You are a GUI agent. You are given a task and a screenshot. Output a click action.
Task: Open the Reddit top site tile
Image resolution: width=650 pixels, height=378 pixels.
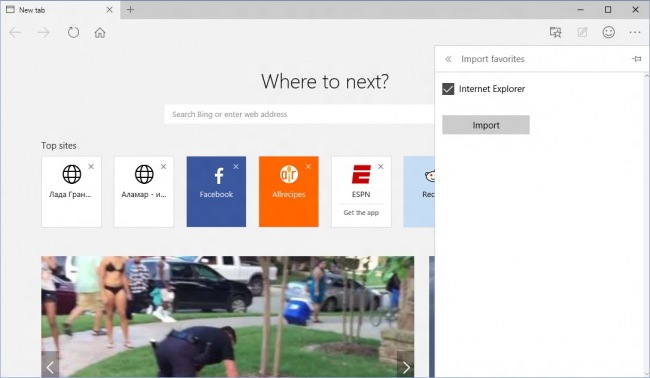click(419, 191)
